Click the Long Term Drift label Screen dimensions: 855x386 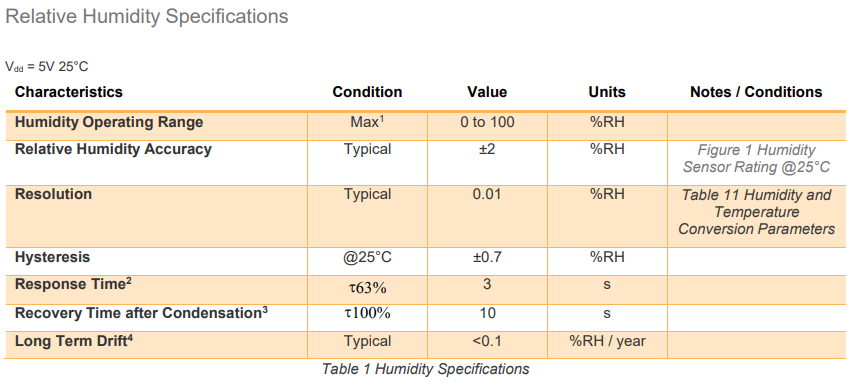tap(74, 341)
